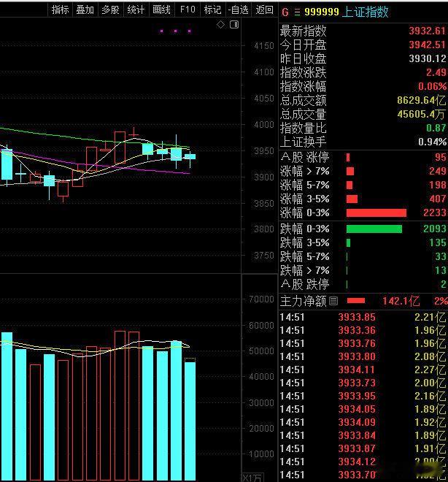448x482 pixels.
Task: Click -自选 to remove from watchlist
Action: (x=238, y=9)
